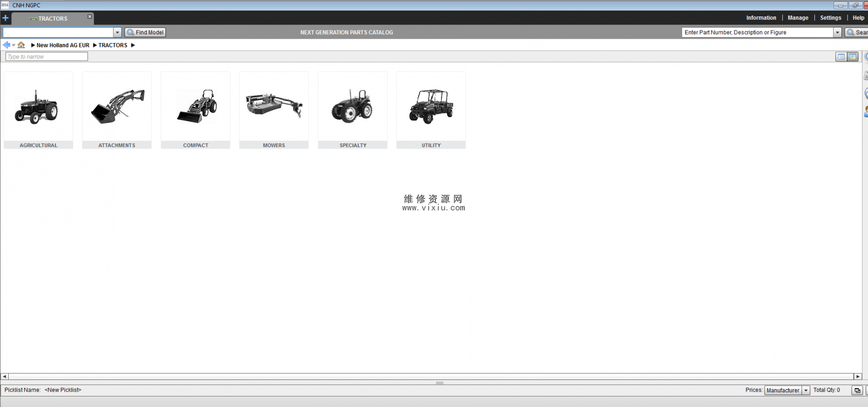Click the TRACTORS breadcrumb link

[x=113, y=45]
